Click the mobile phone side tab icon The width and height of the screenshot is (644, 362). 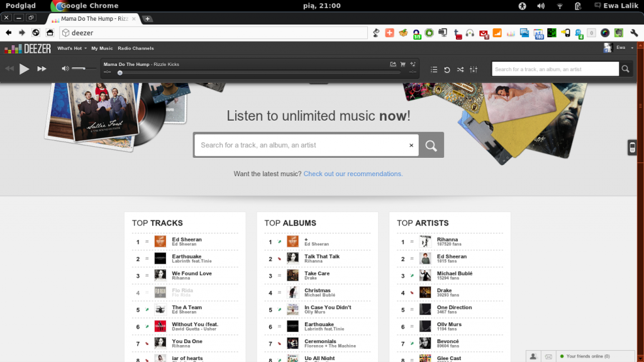coord(632,147)
